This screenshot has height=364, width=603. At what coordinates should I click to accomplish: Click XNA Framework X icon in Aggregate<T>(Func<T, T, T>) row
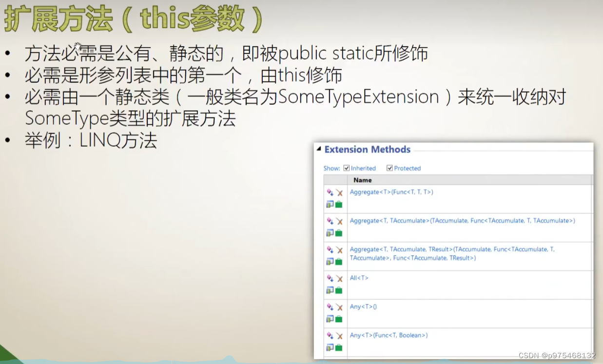point(339,193)
